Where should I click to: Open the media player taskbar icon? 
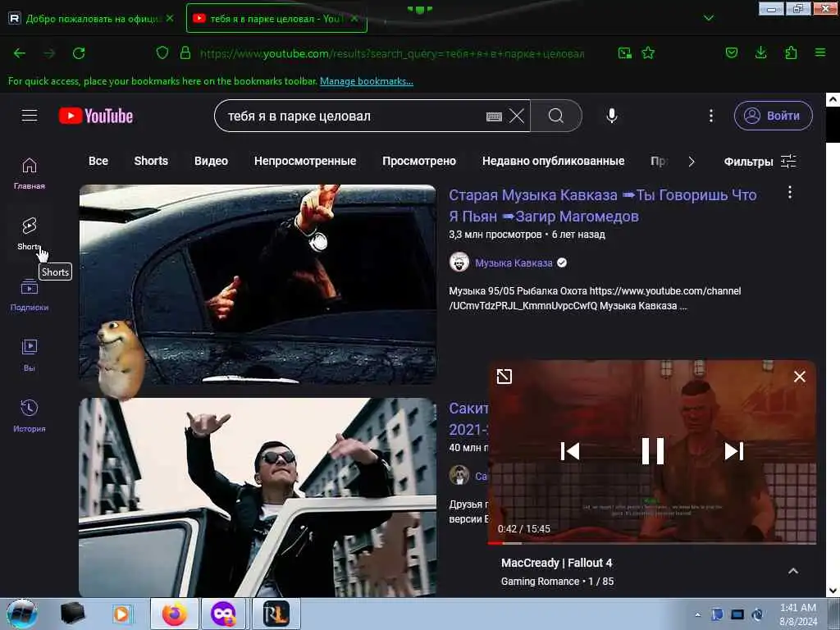121,614
